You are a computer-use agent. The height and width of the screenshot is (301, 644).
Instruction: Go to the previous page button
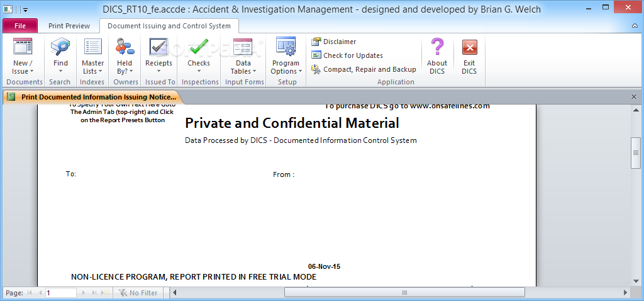pyautogui.click(x=40, y=293)
